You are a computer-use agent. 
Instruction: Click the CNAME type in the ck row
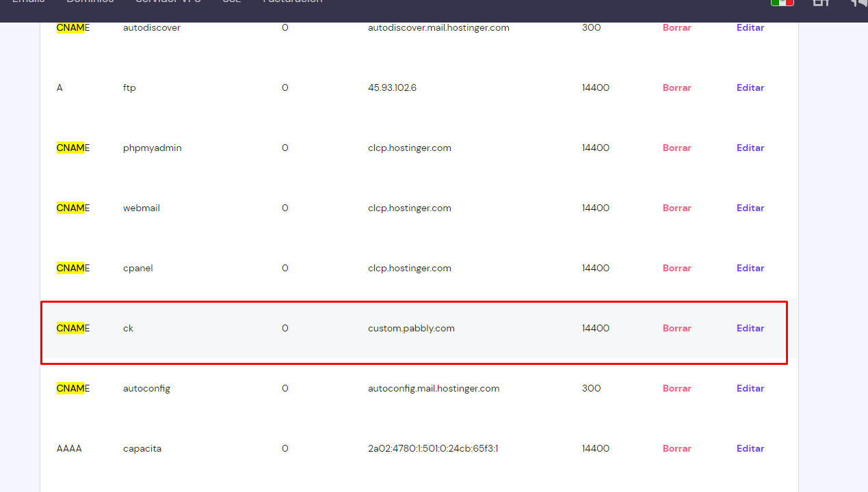click(73, 329)
